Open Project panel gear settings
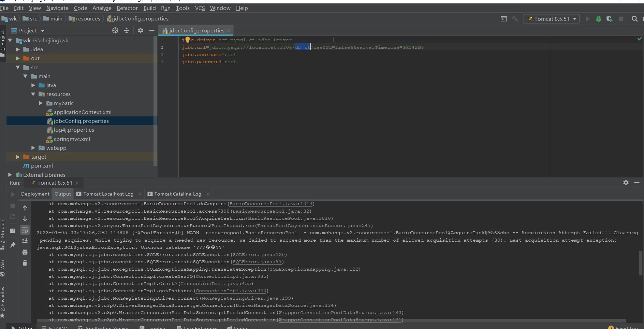The width and height of the screenshot is (644, 329). click(140, 31)
